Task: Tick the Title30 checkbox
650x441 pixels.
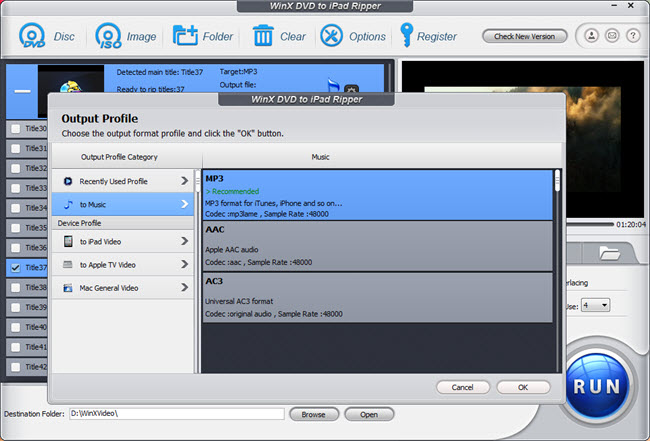Action: click(x=16, y=128)
